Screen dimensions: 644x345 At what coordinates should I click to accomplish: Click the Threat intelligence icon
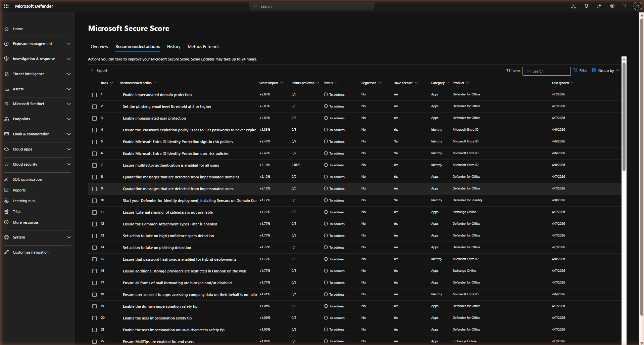(x=6, y=74)
